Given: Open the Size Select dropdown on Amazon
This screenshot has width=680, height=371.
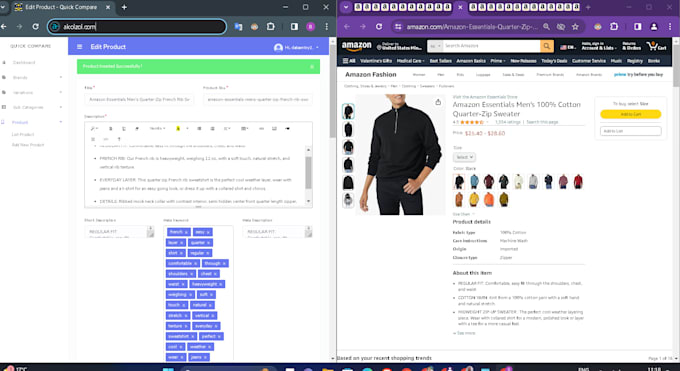Looking at the screenshot, I should (x=464, y=157).
